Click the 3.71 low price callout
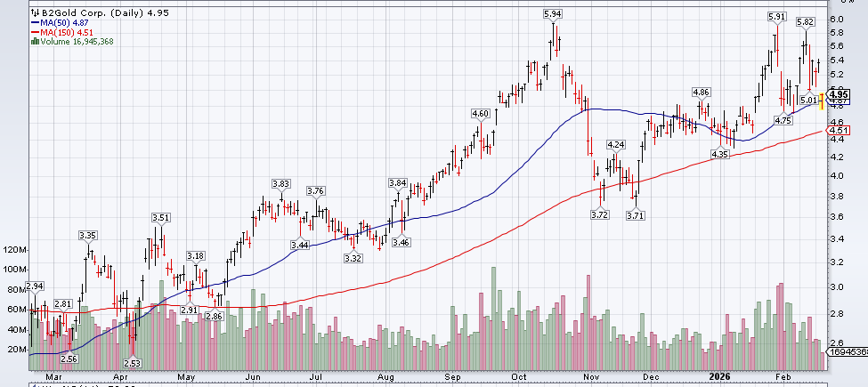The image size is (868, 387). coord(636,215)
